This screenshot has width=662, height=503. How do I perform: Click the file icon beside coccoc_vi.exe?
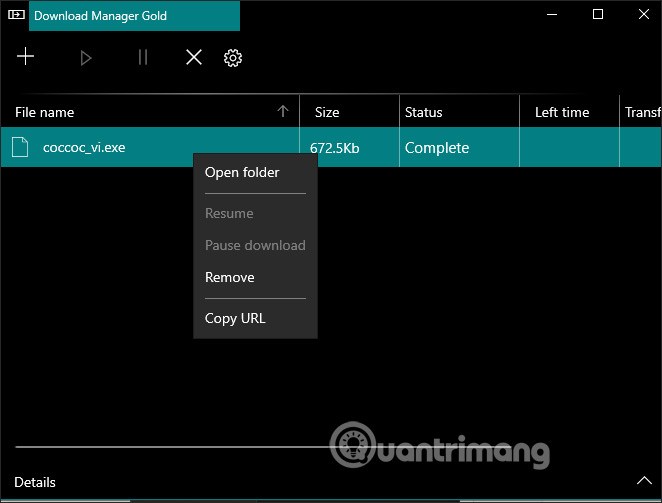[x=20, y=147]
